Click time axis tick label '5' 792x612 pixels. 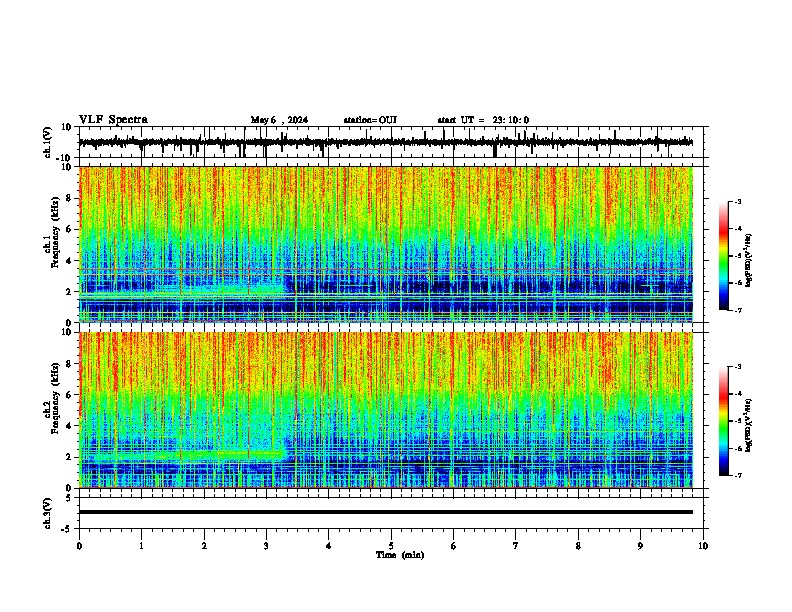[391, 546]
